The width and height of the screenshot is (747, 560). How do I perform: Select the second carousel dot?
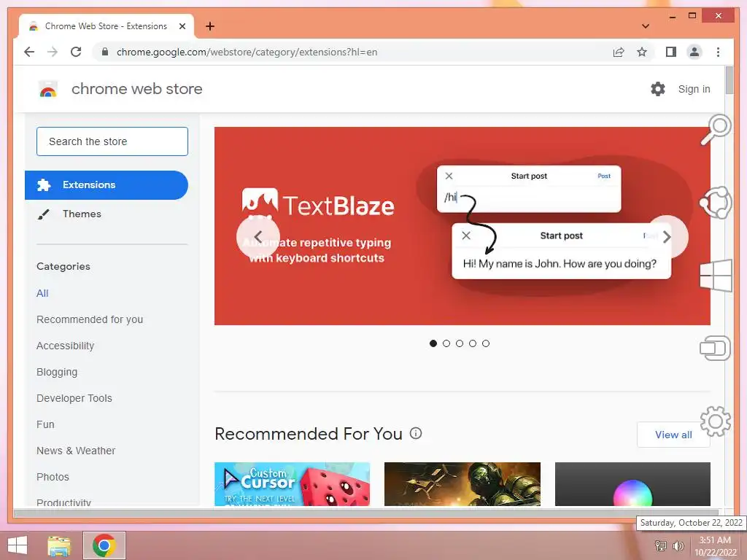coord(446,343)
